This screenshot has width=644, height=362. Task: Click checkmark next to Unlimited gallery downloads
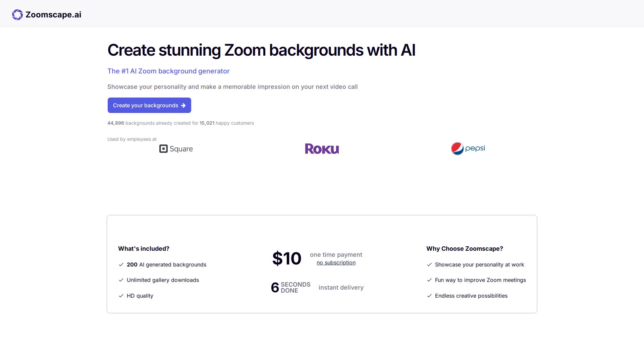121,280
